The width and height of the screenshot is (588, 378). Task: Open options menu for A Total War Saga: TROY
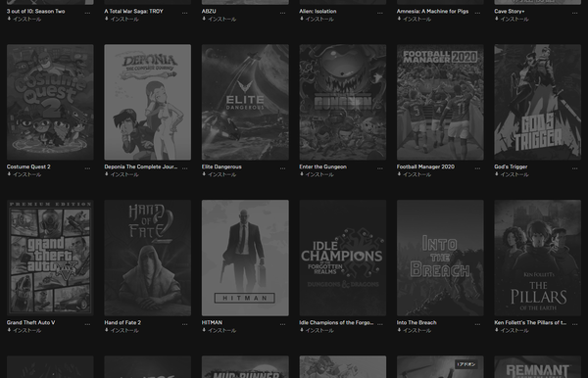point(185,13)
